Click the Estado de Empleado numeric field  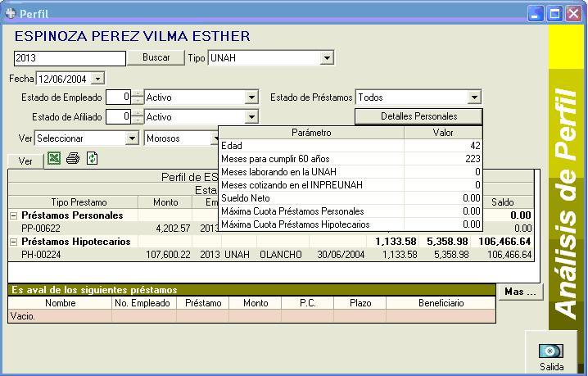tap(119, 97)
